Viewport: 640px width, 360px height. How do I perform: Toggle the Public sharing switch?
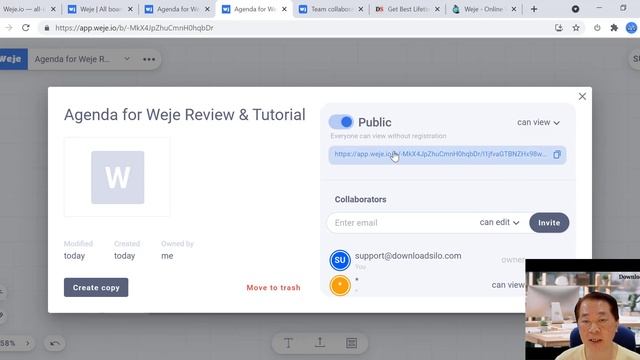(x=341, y=122)
